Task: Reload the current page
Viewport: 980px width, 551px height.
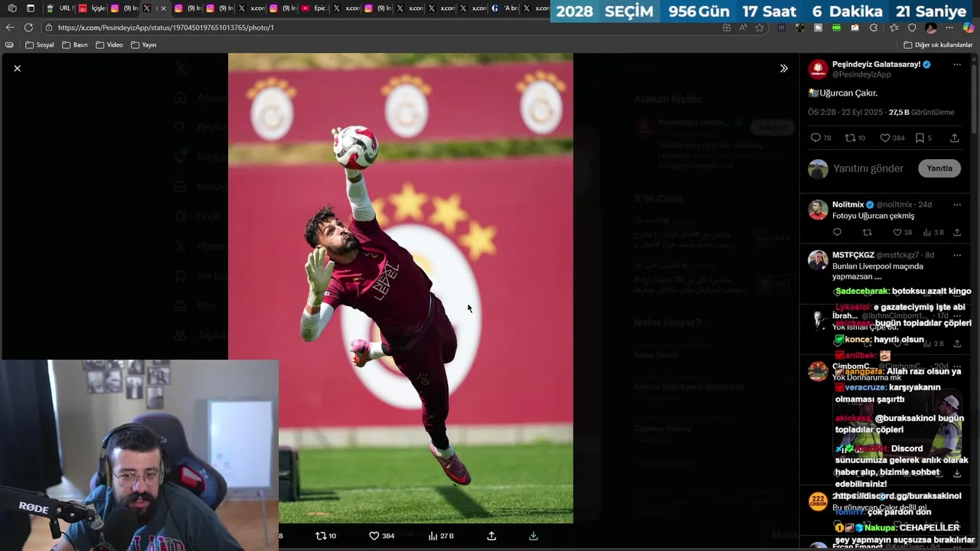Action: coord(28,28)
